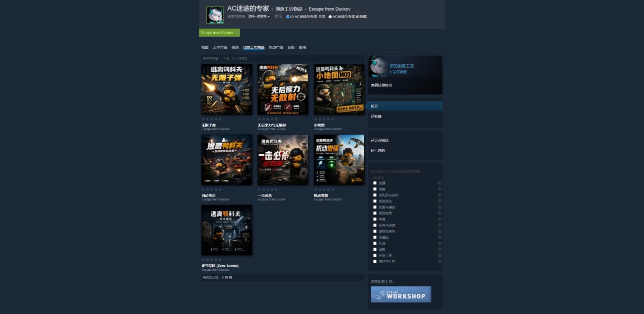The height and width of the screenshot is (314, 644).
Task: Switch to the 截图 tab
Action: pyautogui.click(x=205, y=47)
